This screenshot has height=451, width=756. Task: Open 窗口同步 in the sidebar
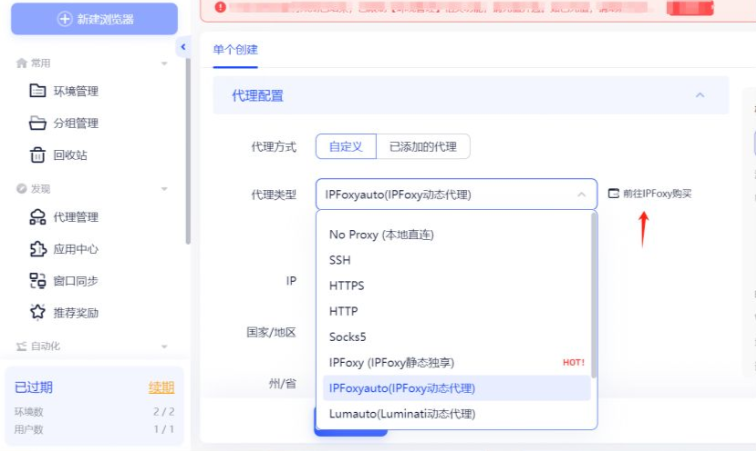pyautogui.click(x=76, y=281)
